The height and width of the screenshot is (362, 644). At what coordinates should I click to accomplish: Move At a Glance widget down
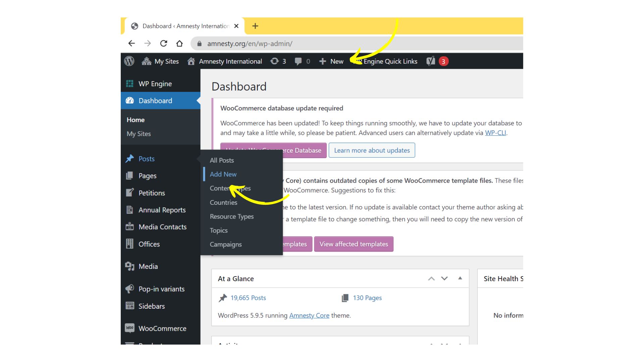point(444,279)
